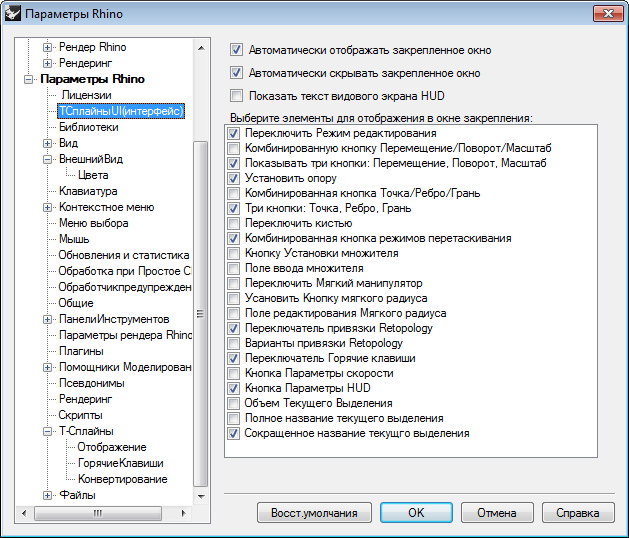Click tree scrollbar down arrow
Viewport: 629px width, 538px height.
click(201, 497)
